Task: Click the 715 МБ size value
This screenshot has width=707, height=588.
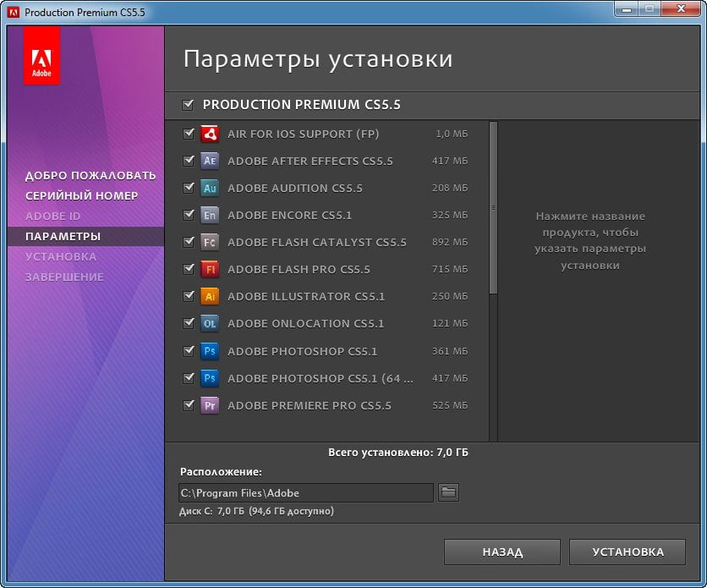Action: point(450,269)
